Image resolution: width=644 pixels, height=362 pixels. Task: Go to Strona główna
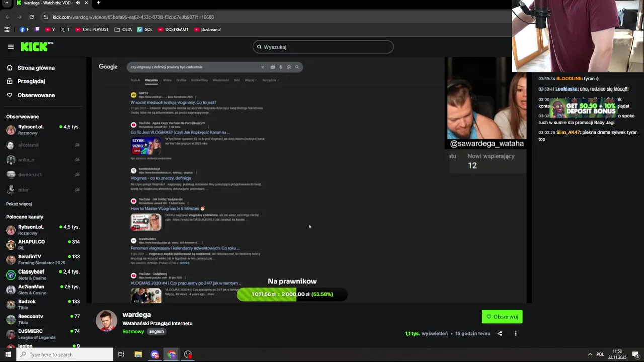pyautogui.click(x=31, y=68)
